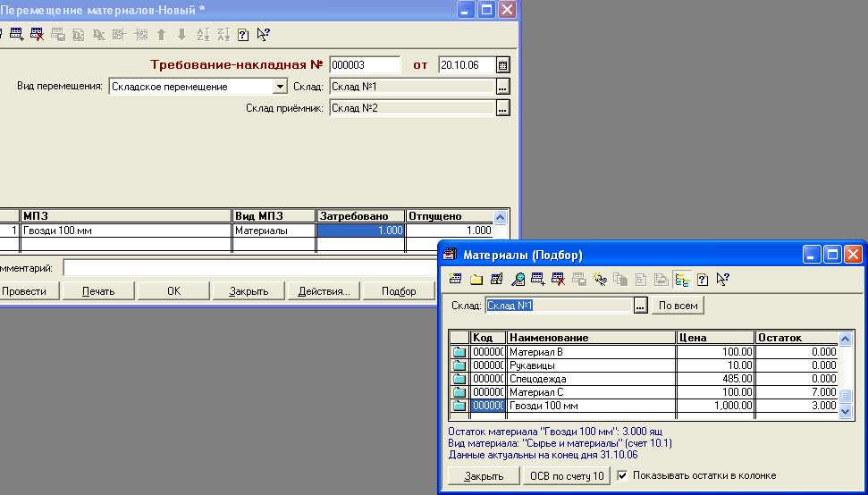This screenshot has width=868, height=495.
Task: Click new item icon in Материалы toolbar
Action: coord(456,280)
